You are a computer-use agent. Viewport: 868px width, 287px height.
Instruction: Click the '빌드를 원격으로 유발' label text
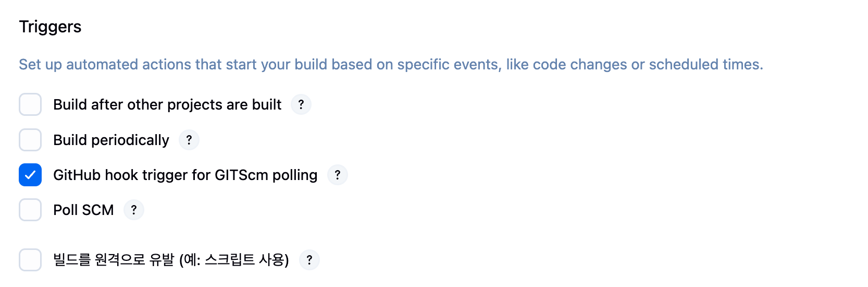coord(114,259)
